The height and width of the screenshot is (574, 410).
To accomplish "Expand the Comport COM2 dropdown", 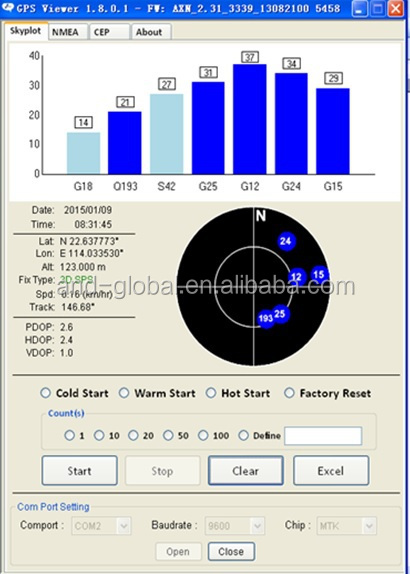I will click(x=101, y=526).
